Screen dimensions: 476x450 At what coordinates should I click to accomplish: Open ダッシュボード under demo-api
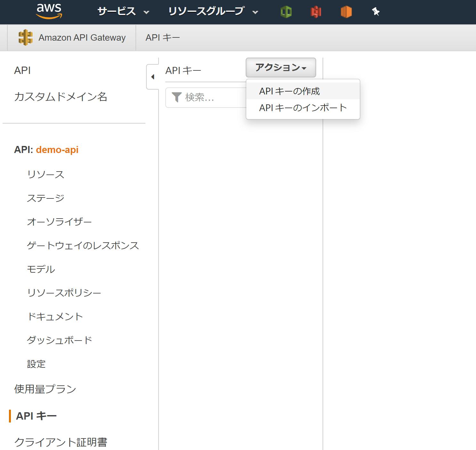(60, 340)
